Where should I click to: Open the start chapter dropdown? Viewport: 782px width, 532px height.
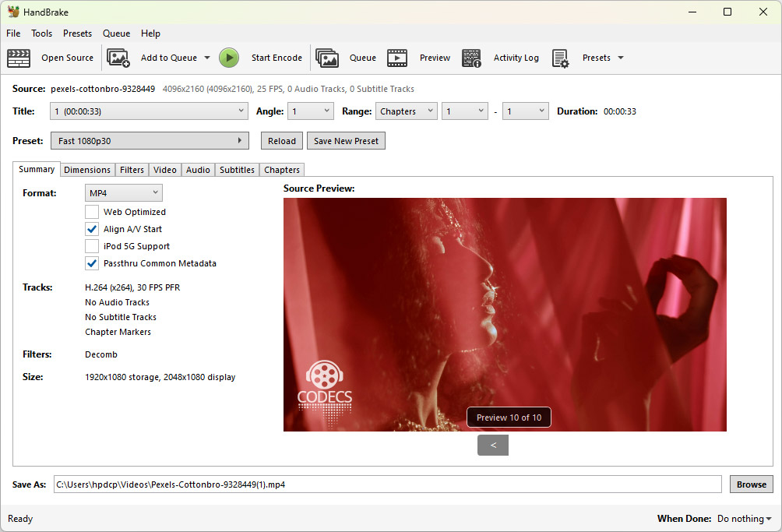(x=465, y=111)
